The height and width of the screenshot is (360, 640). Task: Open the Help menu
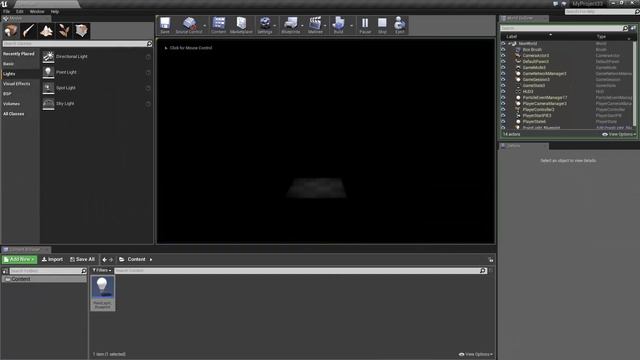(55, 12)
